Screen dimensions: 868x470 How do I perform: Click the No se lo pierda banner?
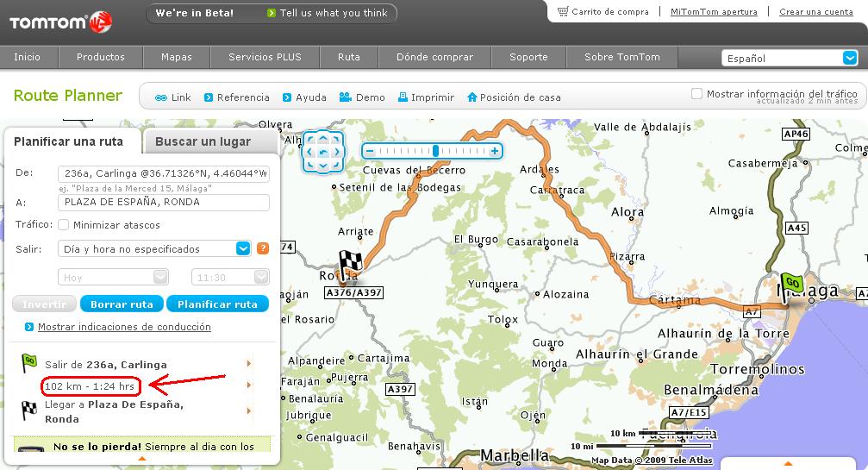pyautogui.click(x=142, y=444)
